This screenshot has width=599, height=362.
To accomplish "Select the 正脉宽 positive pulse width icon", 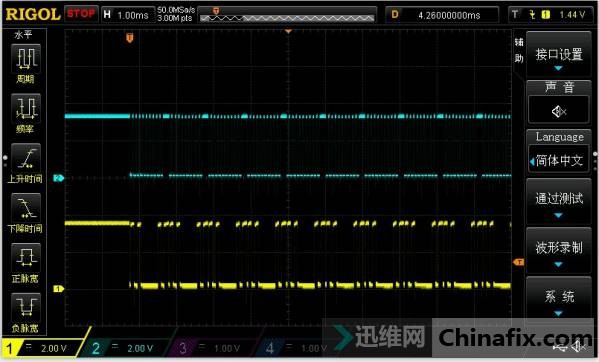I will click(26, 258).
